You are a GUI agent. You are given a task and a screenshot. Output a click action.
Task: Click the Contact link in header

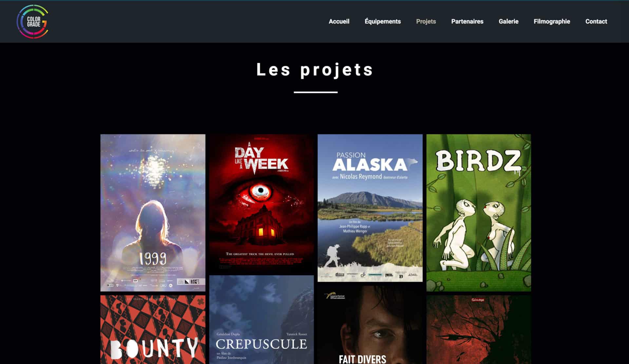(x=596, y=21)
